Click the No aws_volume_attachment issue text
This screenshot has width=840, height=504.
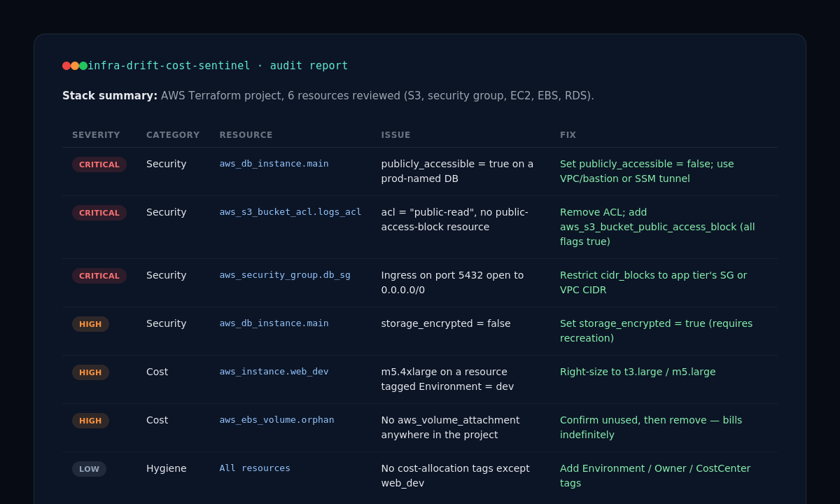(x=450, y=428)
